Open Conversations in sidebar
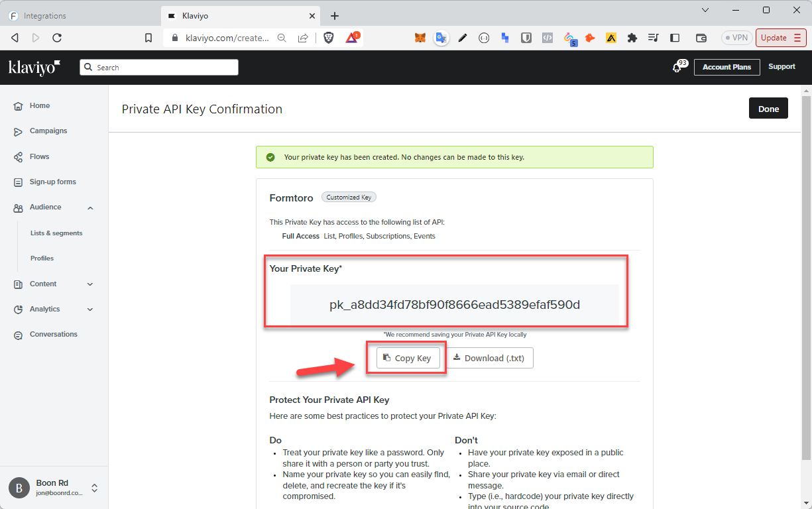This screenshot has height=509, width=812. pos(54,334)
